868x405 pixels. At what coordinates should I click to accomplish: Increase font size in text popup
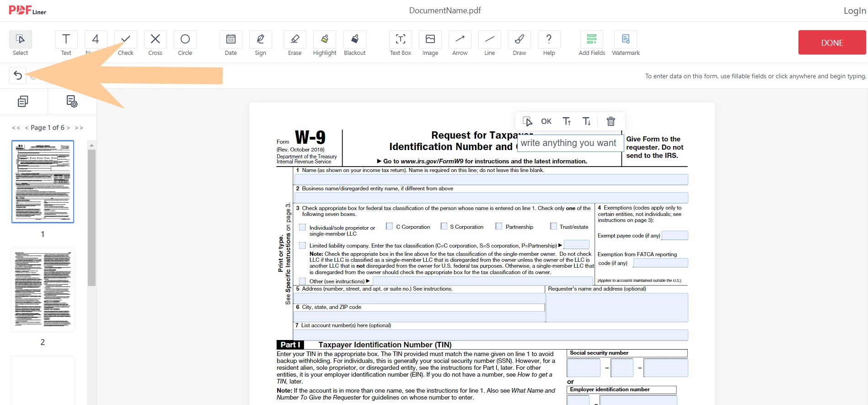(x=567, y=121)
